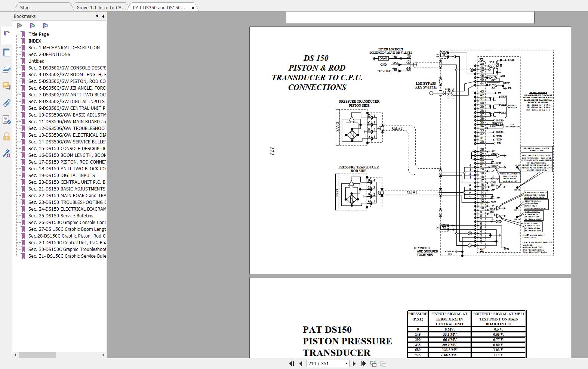Go to the first page
This screenshot has width=588, height=369.
click(292, 363)
